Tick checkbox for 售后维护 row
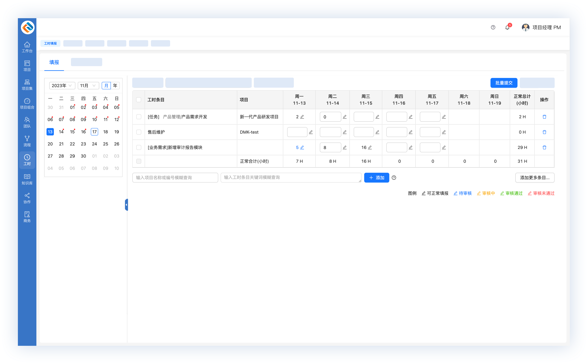The image size is (588, 364). pyautogui.click(x=139, y=132)
